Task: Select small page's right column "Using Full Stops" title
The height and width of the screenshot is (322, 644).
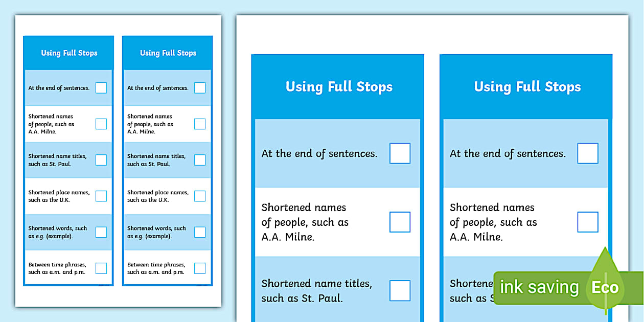Action: (x=168, y=53)
